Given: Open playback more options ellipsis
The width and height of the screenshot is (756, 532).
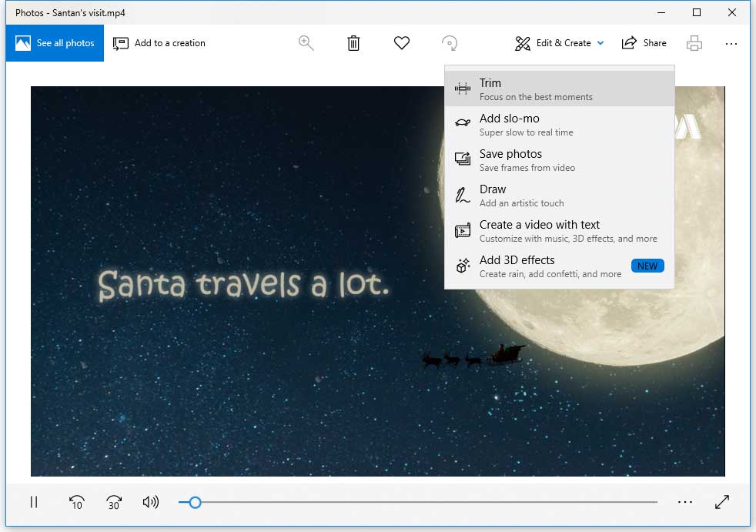Looking at the screenshot, I should pos(684,502).
